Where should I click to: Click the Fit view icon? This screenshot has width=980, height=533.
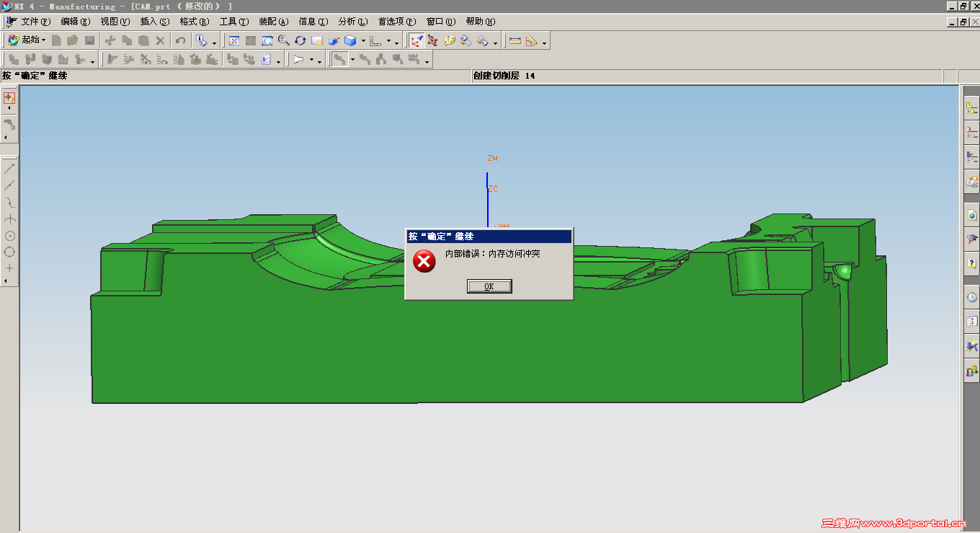(234, 40)
